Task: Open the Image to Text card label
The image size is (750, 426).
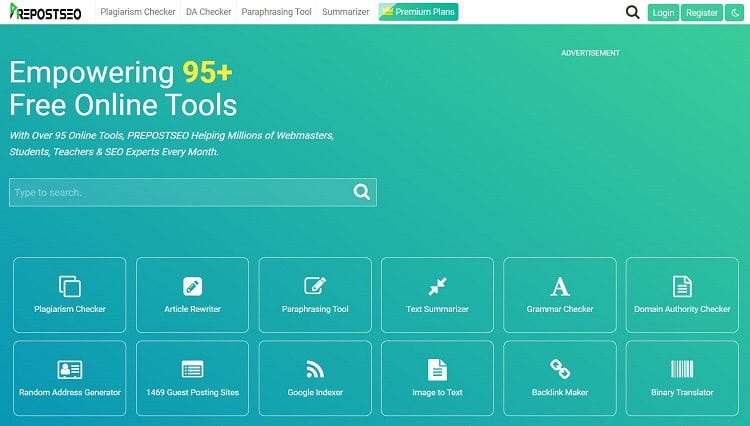Action: pyautogui.click(x=437, y=392)
